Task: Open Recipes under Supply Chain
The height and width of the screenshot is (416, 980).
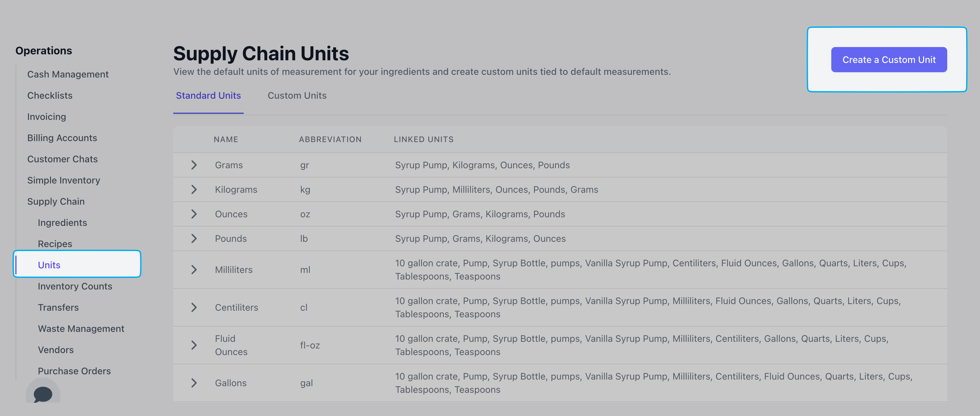Action: pos(55,243)
